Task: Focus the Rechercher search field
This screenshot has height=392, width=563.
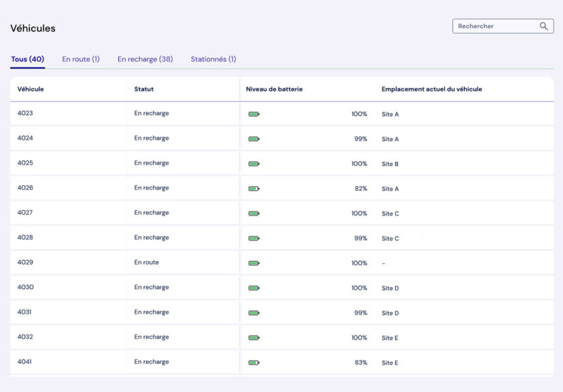Action: click(x=496, y=27)
